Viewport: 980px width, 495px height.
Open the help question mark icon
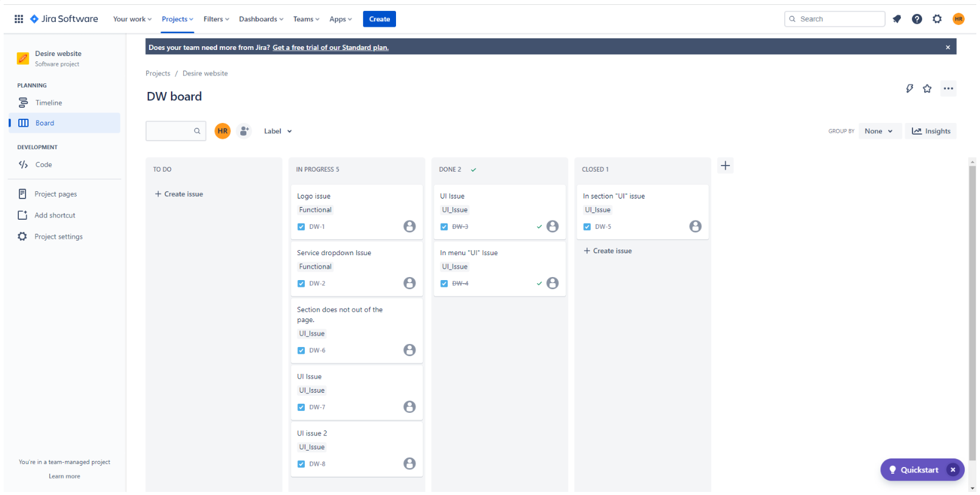click(917, 19)
